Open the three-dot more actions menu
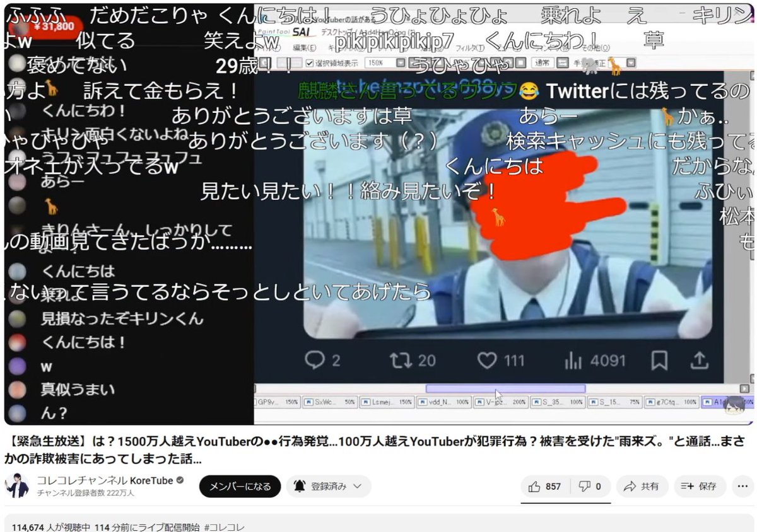Image resolution: width=757 pixels, height=532 pixels. [744, 486]
